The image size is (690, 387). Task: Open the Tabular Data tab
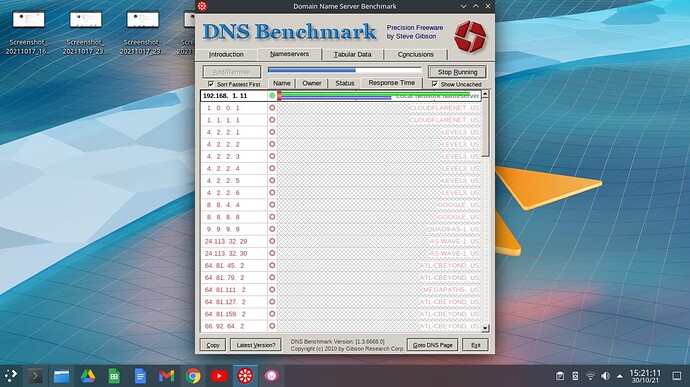[x=352, y=55]
